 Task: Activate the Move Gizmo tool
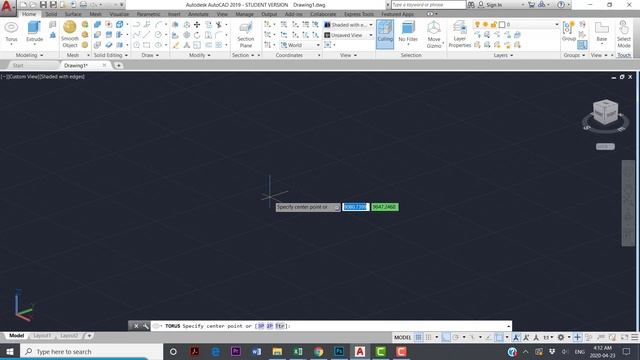pos(433,35)
